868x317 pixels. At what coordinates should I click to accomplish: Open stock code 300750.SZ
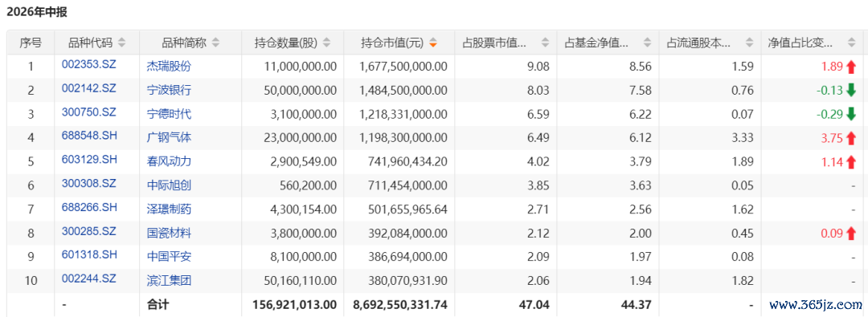[89, 112]
